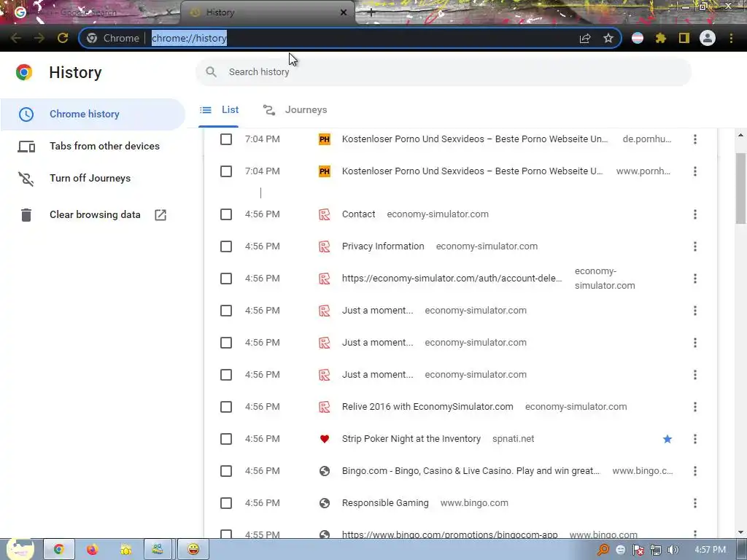The width and height of the screenshot is (747, 560).
Task: Open the profile avatar menu
Action: (708, 38)
